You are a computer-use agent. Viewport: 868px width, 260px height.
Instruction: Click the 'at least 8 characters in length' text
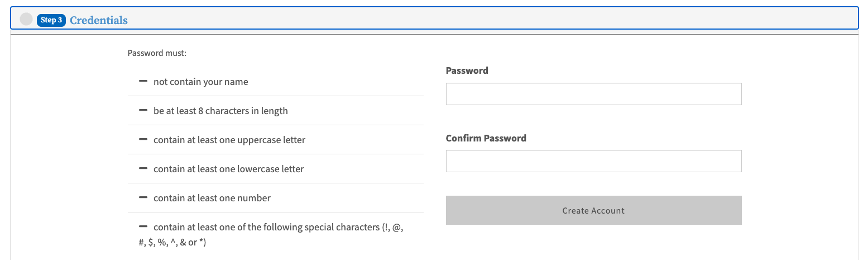pyautogui.click(x=220, y=111)
